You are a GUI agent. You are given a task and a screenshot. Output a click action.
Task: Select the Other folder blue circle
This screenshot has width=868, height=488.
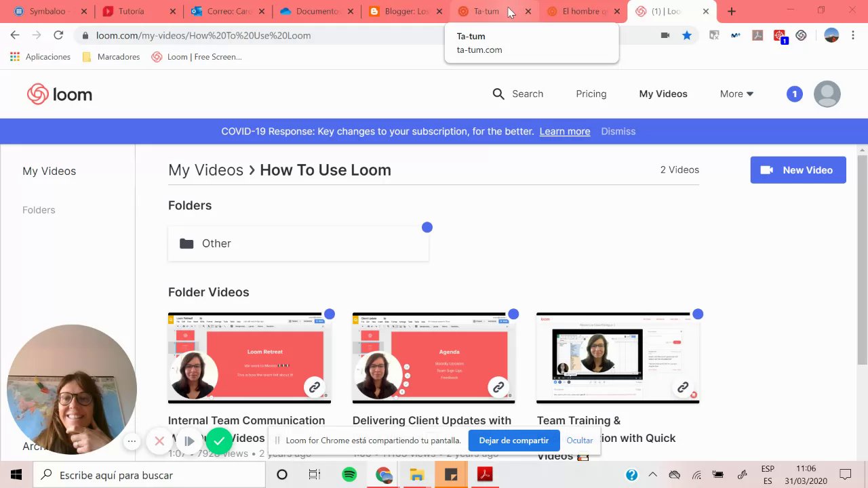[x=427, y=227]
